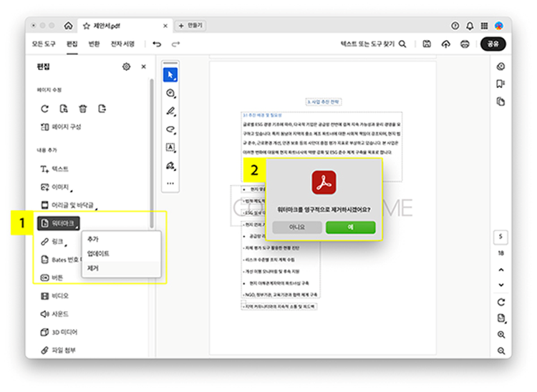Choose 추가 in watermark submenu
The image size is (537, 392).
121,239
